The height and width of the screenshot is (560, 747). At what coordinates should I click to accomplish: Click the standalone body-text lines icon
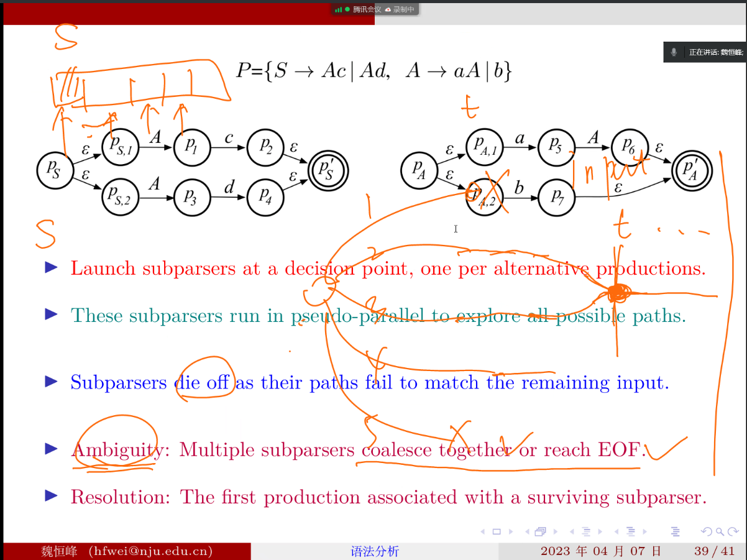click(675, 531)
